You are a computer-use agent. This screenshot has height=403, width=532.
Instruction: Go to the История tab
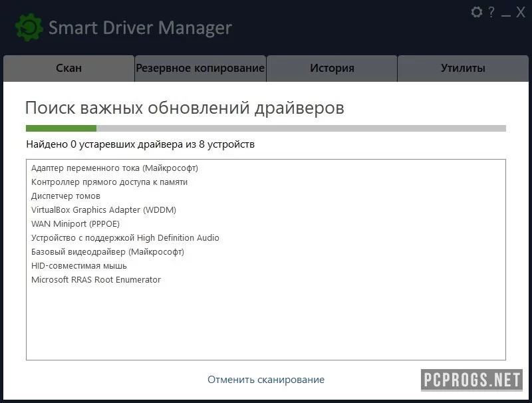(x=332, y=68)
